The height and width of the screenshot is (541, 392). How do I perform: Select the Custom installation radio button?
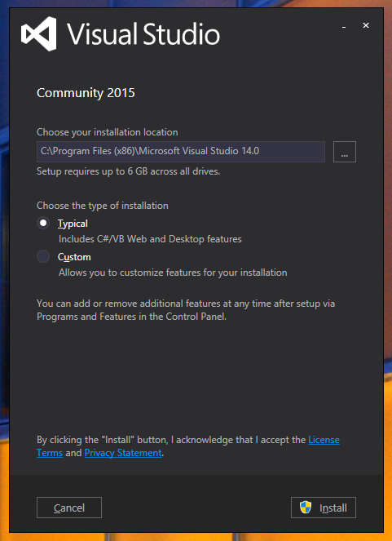(x=43, y=256)
